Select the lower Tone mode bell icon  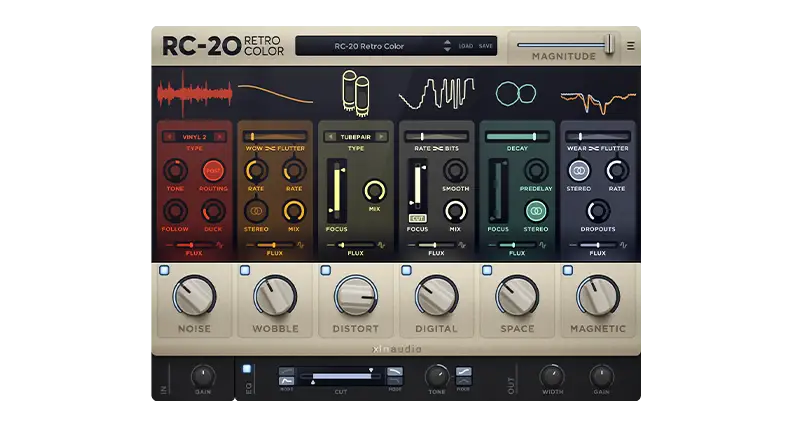[463, 381]
